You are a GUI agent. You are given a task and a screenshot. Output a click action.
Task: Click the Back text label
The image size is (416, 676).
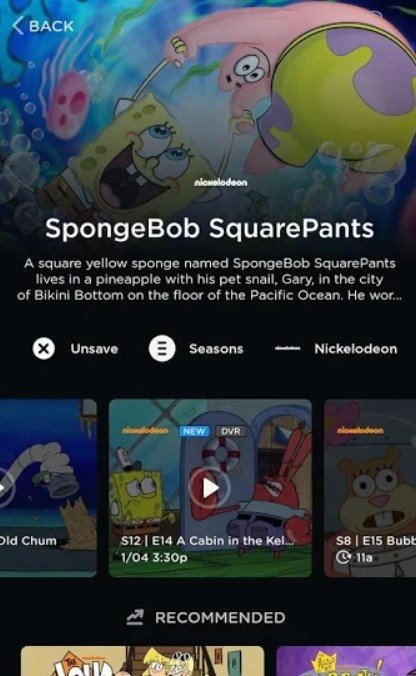click(x=51, y=26)
